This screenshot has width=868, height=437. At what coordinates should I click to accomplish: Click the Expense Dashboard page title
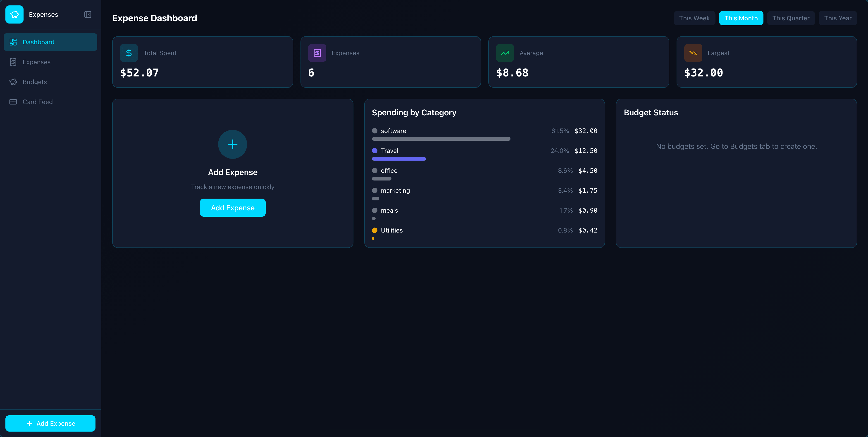click(x=155, y=18)
